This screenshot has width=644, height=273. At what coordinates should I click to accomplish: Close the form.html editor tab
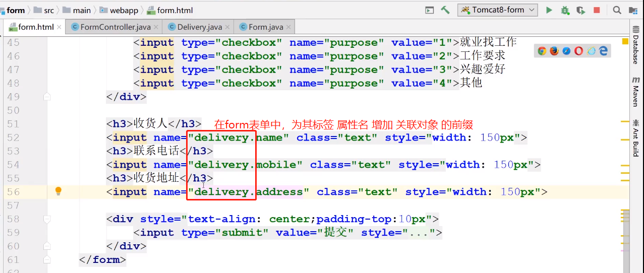60,27
